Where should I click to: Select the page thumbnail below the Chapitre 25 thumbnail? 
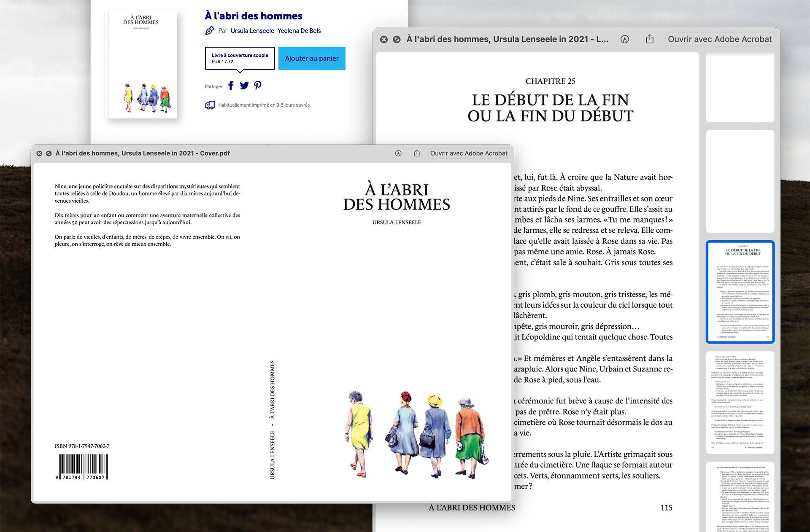740,403
